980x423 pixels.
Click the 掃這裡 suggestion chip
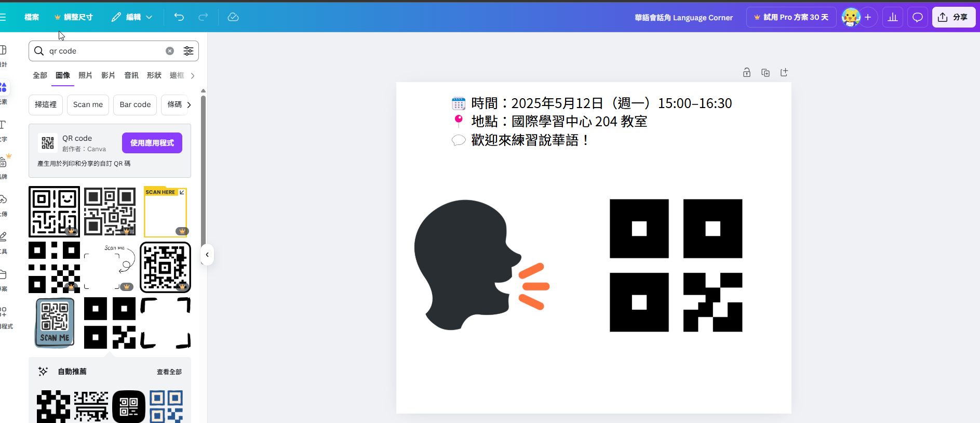point(46,104)
